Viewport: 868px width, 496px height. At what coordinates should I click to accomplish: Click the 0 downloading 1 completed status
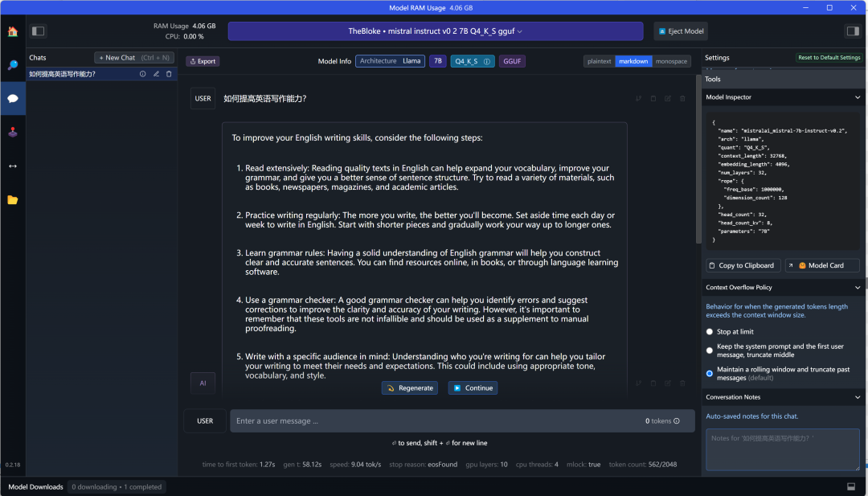tap(117, 487)
